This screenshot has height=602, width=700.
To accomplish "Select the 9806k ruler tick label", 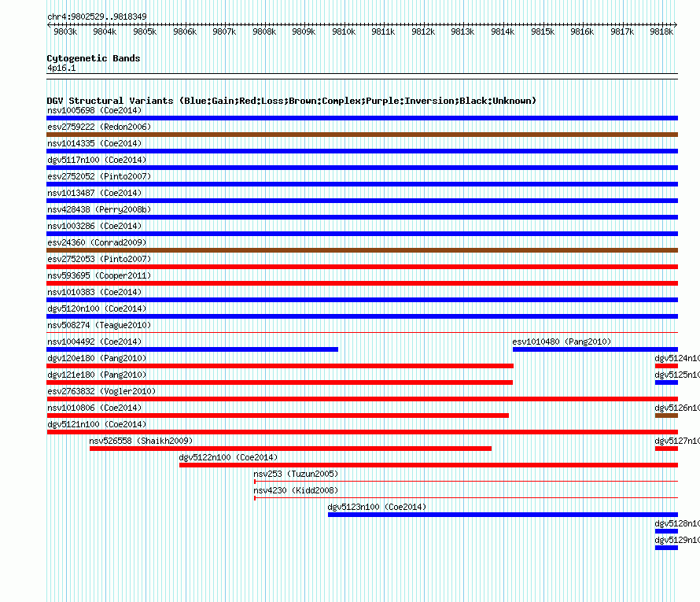I will (185, 31).
